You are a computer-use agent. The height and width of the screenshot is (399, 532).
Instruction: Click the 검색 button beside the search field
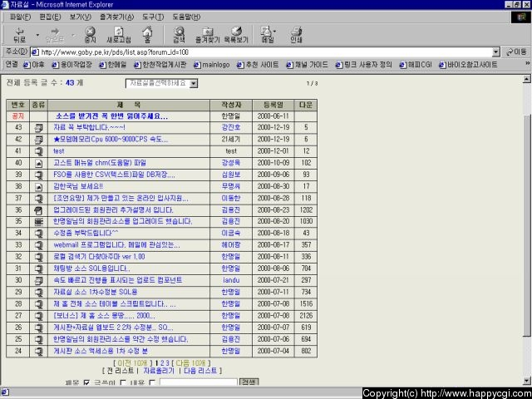pyautogui.click(x=249, y=382)
